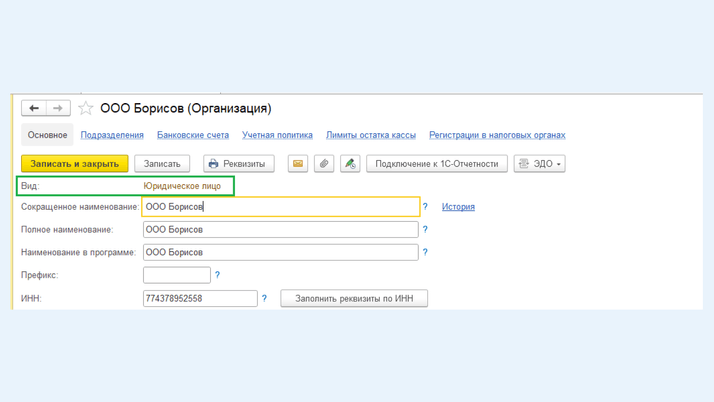Focus the Полное наименование input field
The height and width of the screenshot is (402, 714).
(x=280, y=229)
